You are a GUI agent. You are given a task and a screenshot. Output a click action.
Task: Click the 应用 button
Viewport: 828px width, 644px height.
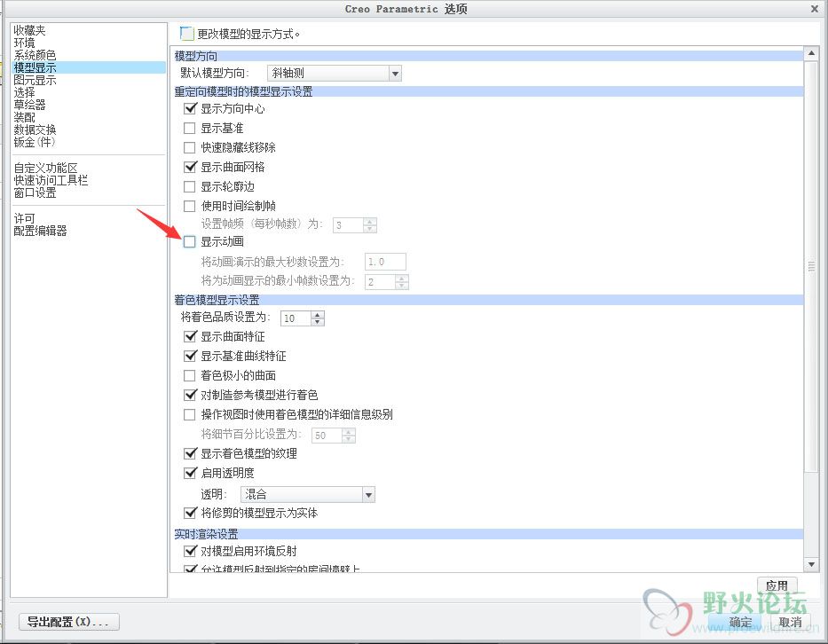click(777, 585)
